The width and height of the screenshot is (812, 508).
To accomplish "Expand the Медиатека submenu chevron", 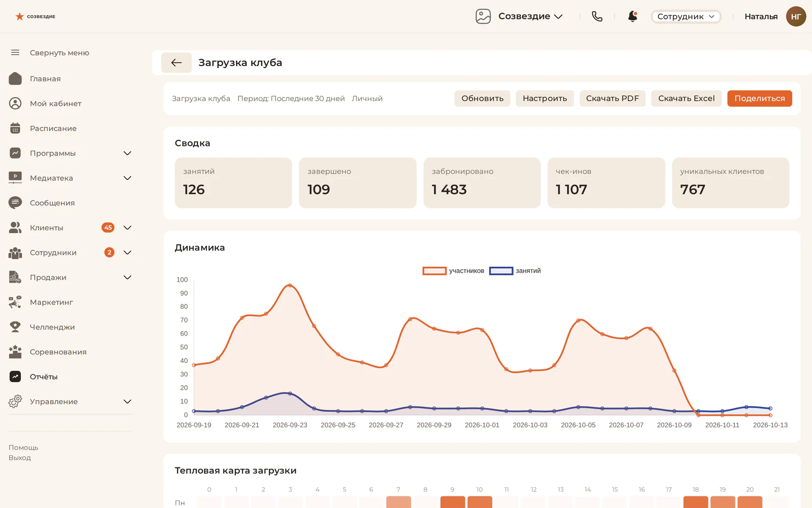I will (x=127, y=178).
